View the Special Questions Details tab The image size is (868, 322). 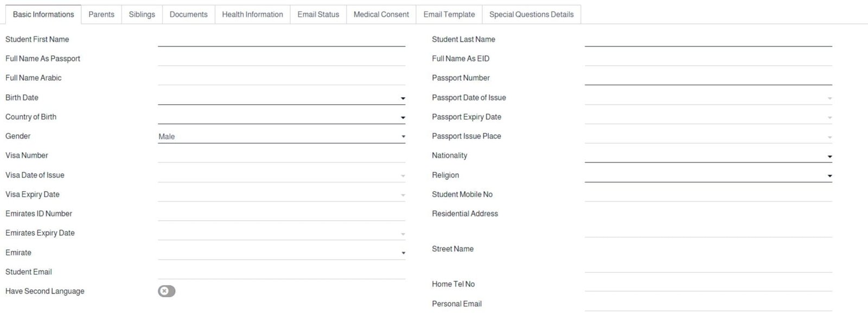pos(531,15)
